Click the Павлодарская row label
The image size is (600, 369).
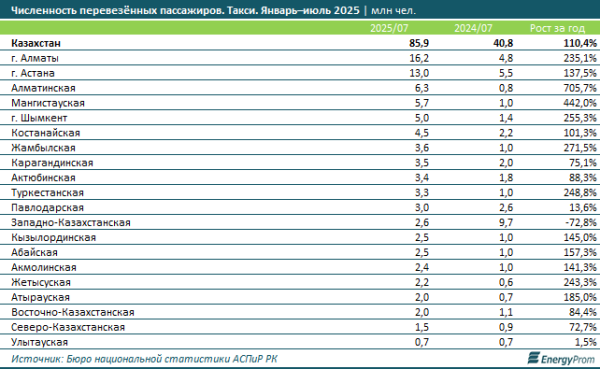click(47, 207)
